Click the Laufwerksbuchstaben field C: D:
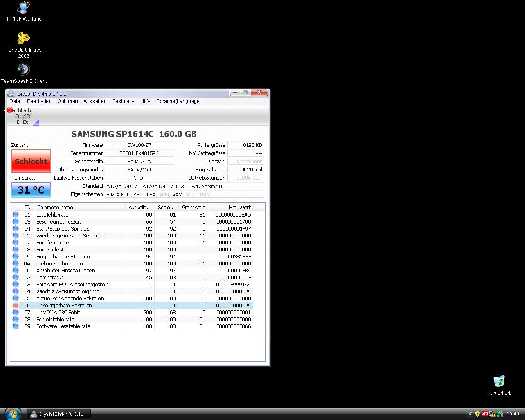525x420 pixels. click(x=139, y=178)
